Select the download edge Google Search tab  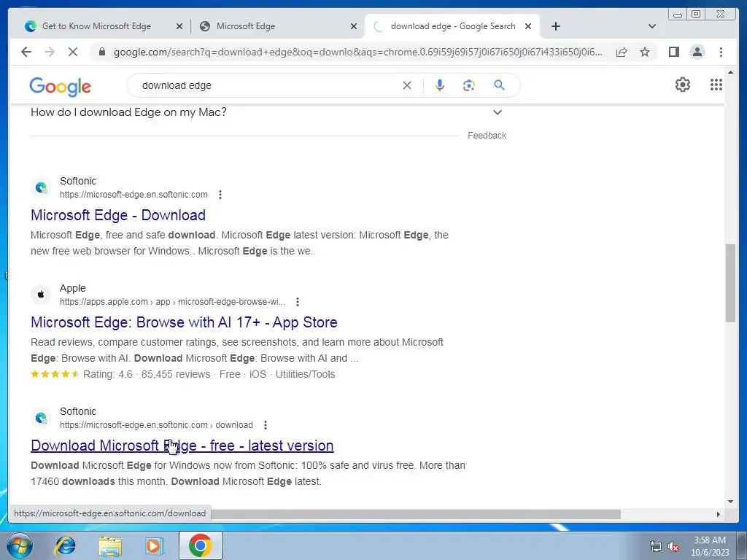pos(453,26)
